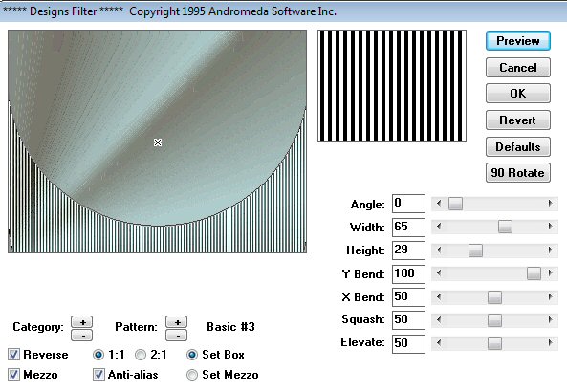The height and width of the screenshot is (392, 567).
Task: Click the Squash value input field
Action: tap(408, 320)
